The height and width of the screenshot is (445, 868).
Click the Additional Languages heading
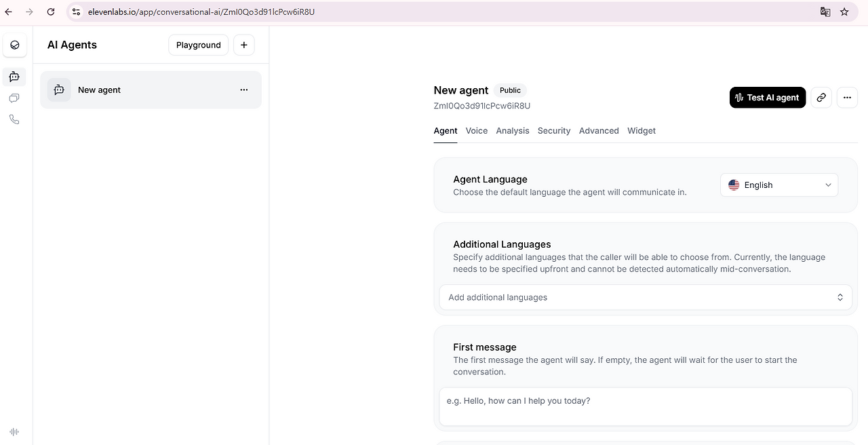coord(502,244)
